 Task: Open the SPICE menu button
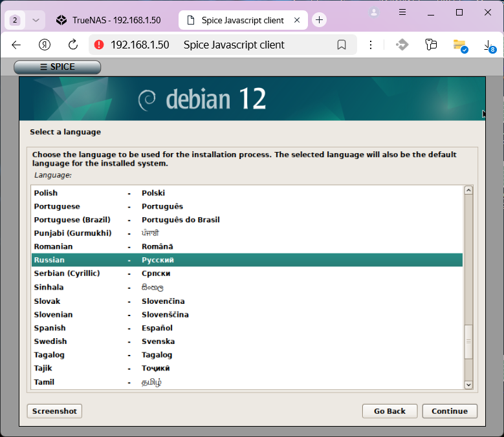click(57, 67)
